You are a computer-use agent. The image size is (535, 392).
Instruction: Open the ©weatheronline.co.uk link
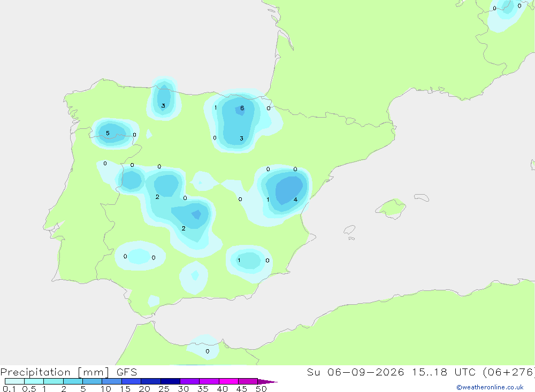[x=490, y=387]
